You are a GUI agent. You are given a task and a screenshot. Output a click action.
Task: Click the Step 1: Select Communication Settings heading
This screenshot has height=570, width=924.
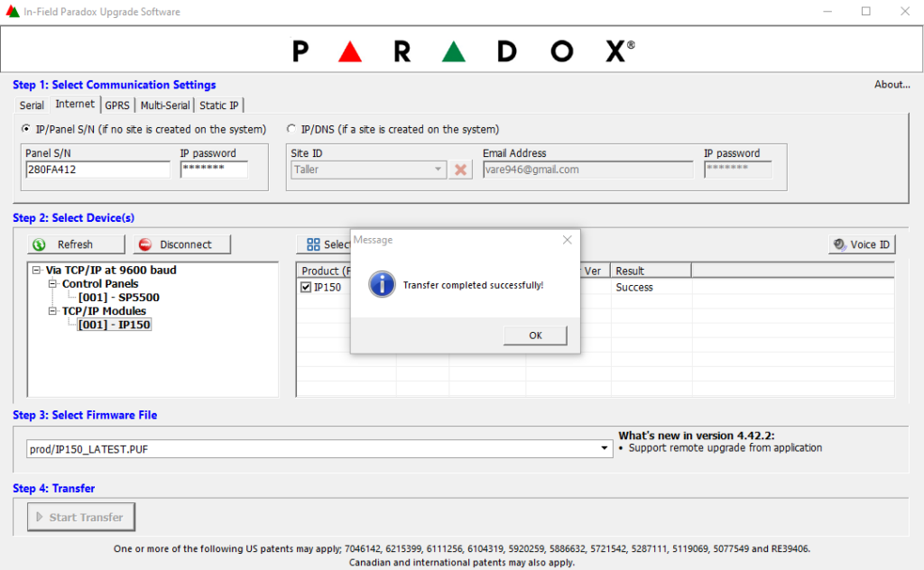115,85
